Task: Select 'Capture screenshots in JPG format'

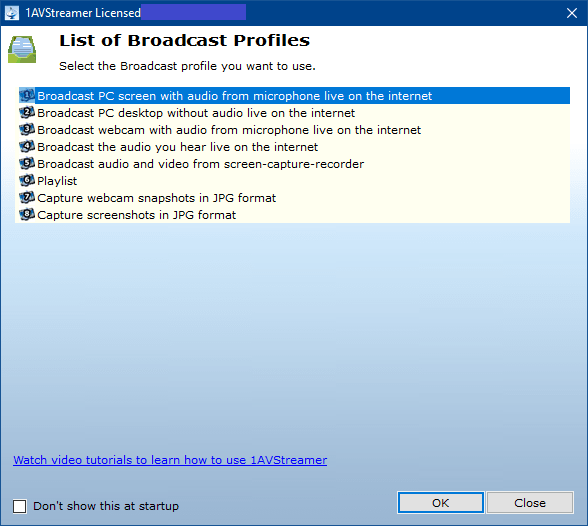Action: (x=294, y=215)
